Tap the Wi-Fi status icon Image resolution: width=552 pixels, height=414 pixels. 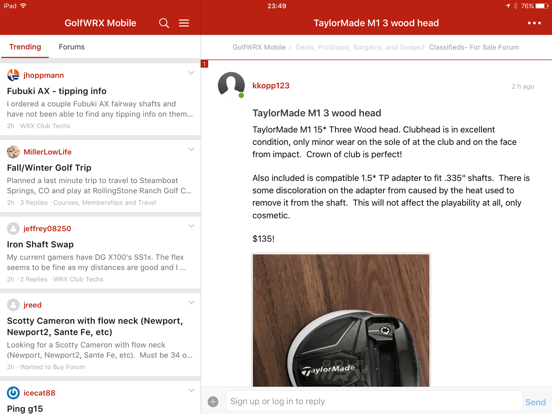[23, 6]
